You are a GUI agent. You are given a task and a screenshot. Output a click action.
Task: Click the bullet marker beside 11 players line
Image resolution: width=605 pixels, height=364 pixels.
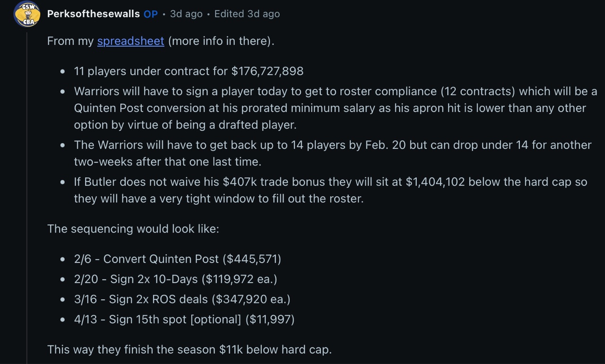[63, 72]
